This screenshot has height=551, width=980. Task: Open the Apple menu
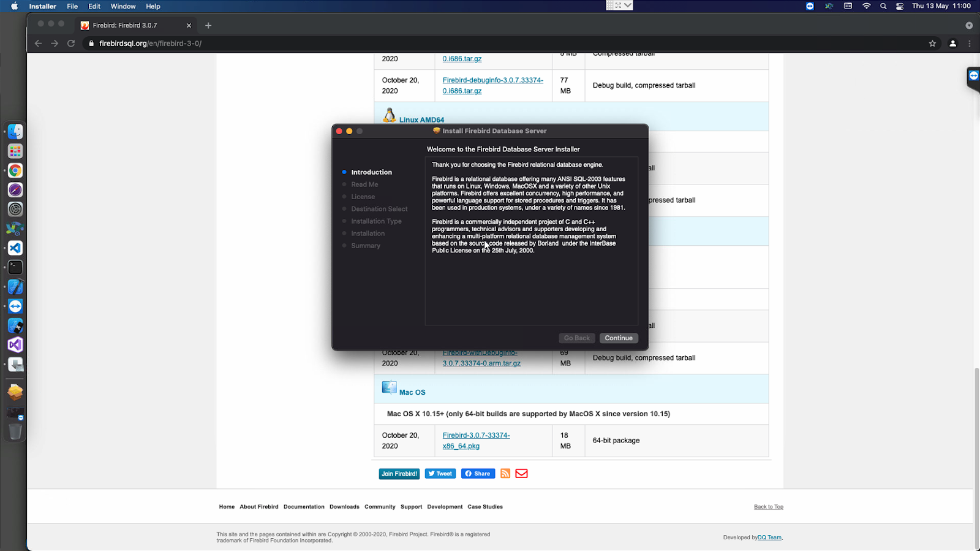pyautogui.click(x=14, y=6)
